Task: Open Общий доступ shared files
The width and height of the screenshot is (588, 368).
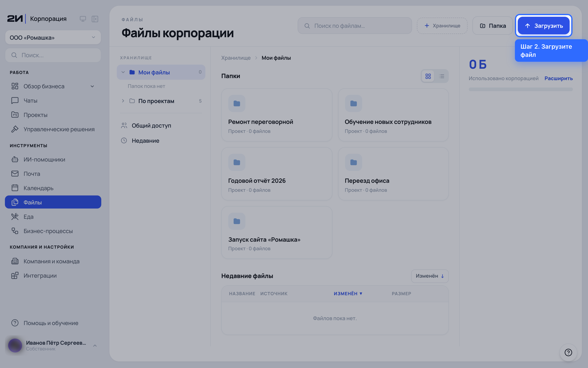Action: [x=161, y=126]
